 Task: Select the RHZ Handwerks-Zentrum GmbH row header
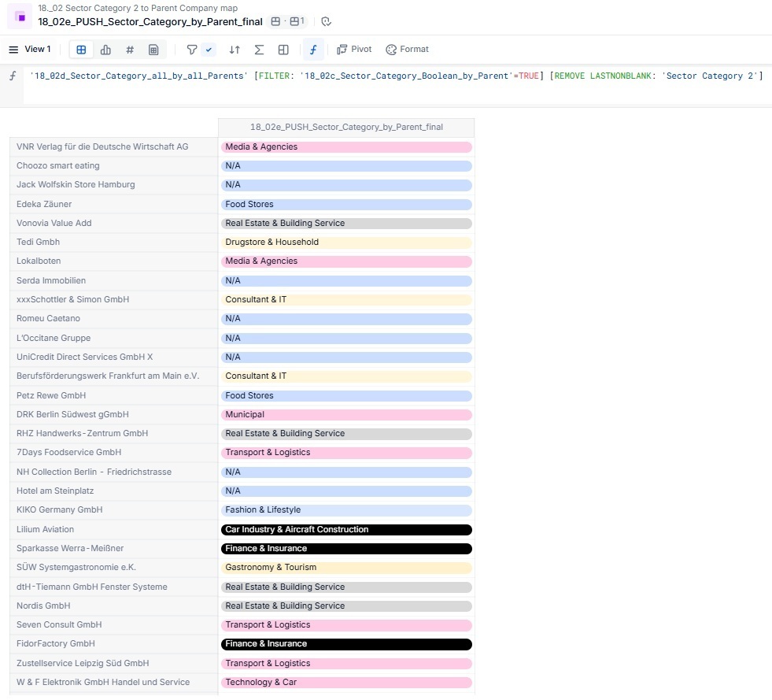[x=114, y=434]
